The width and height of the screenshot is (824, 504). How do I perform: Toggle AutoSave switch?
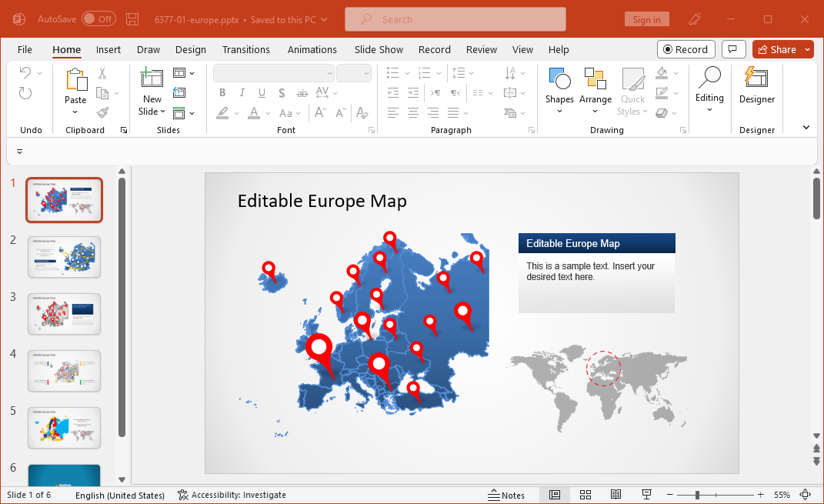pos(98,19)
